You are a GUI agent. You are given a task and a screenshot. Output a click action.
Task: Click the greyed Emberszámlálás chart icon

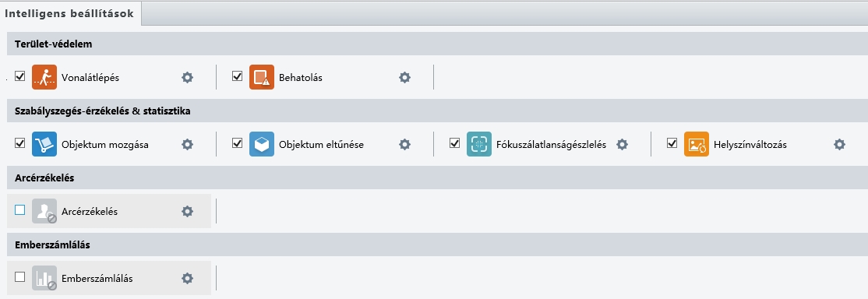point(44,278)
